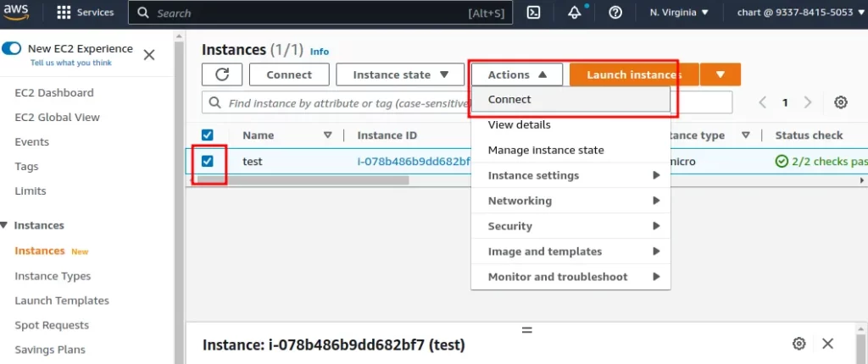Open the Launch instances split arrow

click(x=721, y=74)
